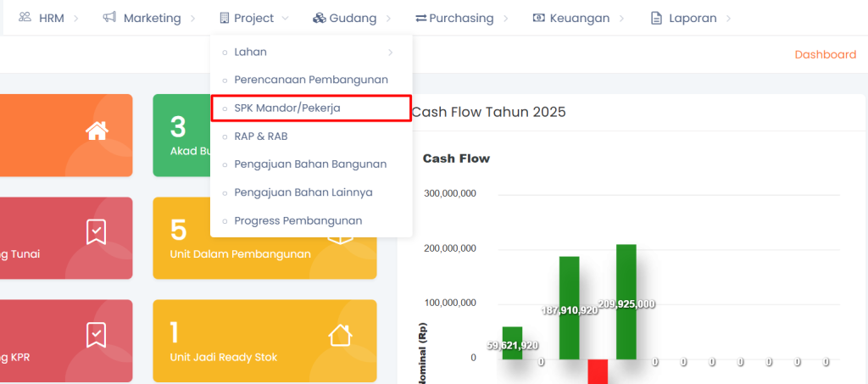The image size is (868, 384).
Task: Click the HRM people icon
Action: 25,18
